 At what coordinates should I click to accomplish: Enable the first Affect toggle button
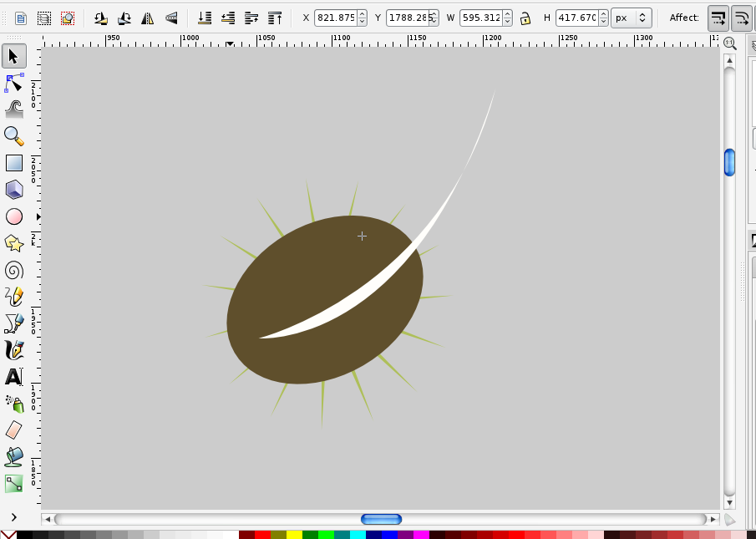point(718,17)
